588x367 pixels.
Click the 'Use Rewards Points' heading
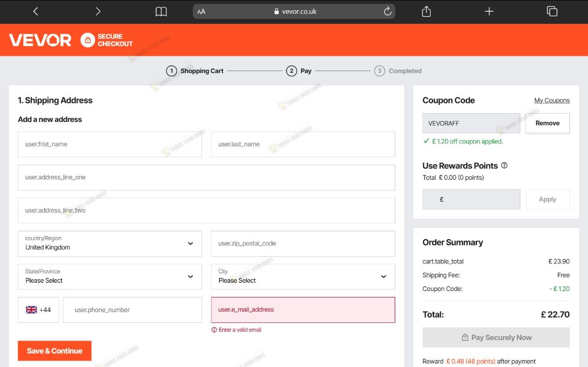point(460,166)
